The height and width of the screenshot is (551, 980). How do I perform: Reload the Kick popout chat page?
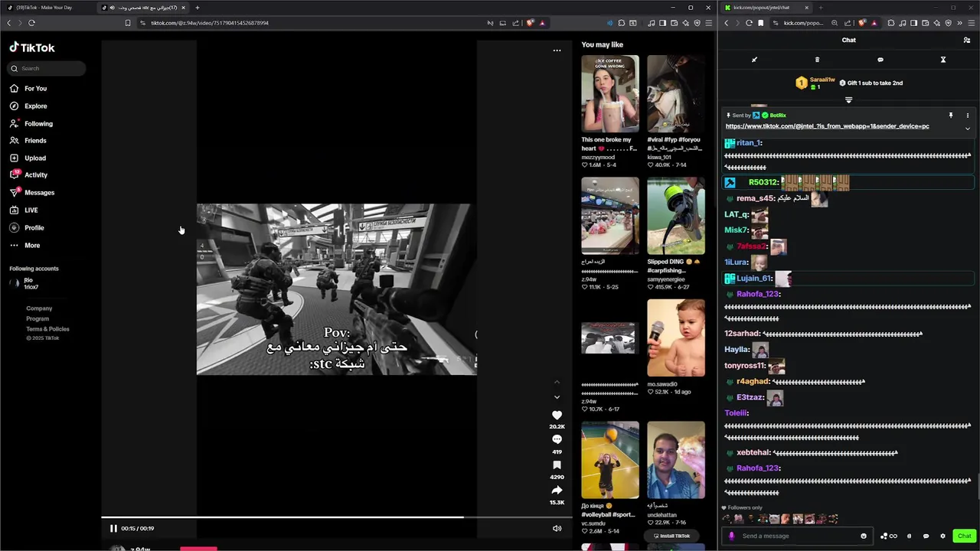[749, 23]
